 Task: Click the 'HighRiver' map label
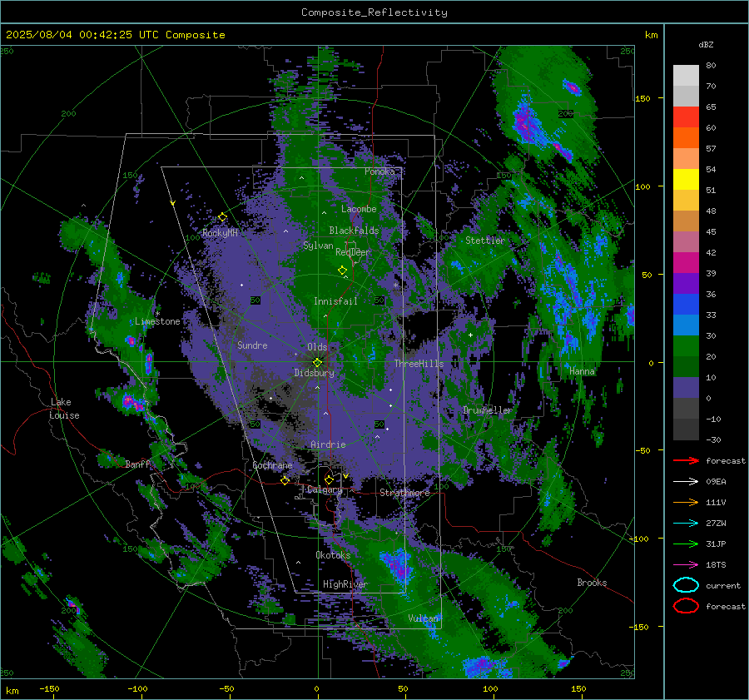pos(345,584)
